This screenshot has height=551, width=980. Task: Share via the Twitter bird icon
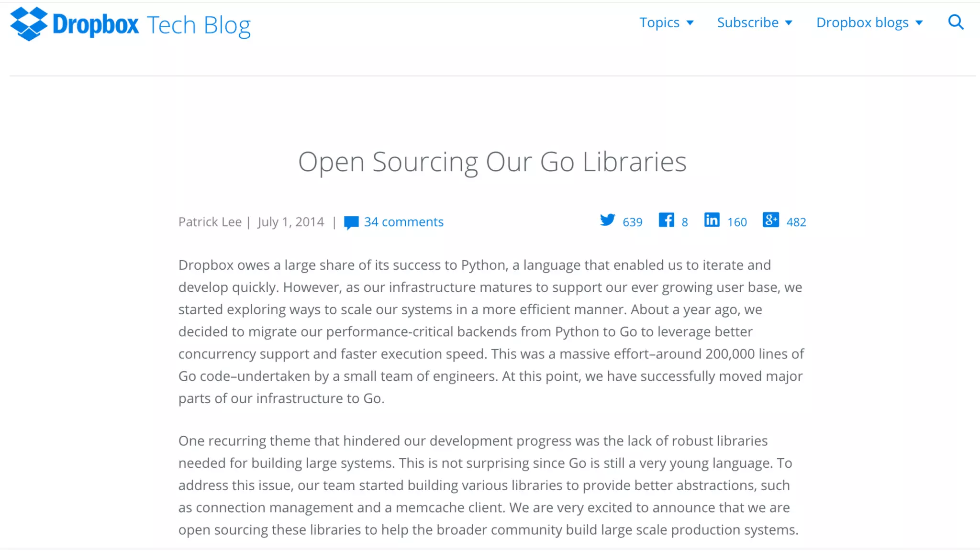point(607,220)
